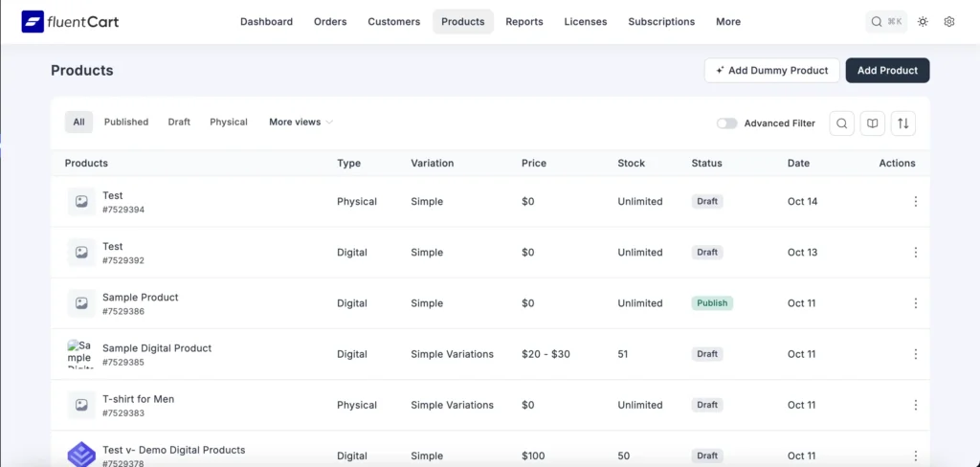Enable the Advanced Filter toggle
980x467 pixels.
click(x=727, y=123)
